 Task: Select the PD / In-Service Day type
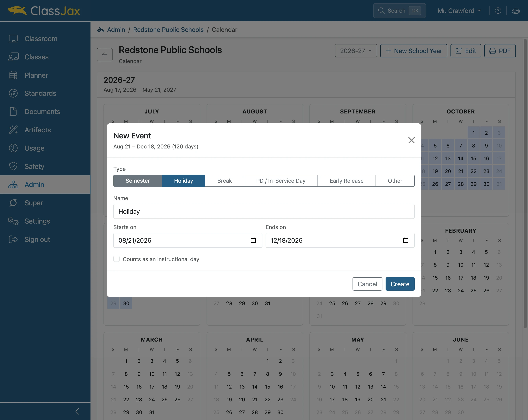pos(281,181)
